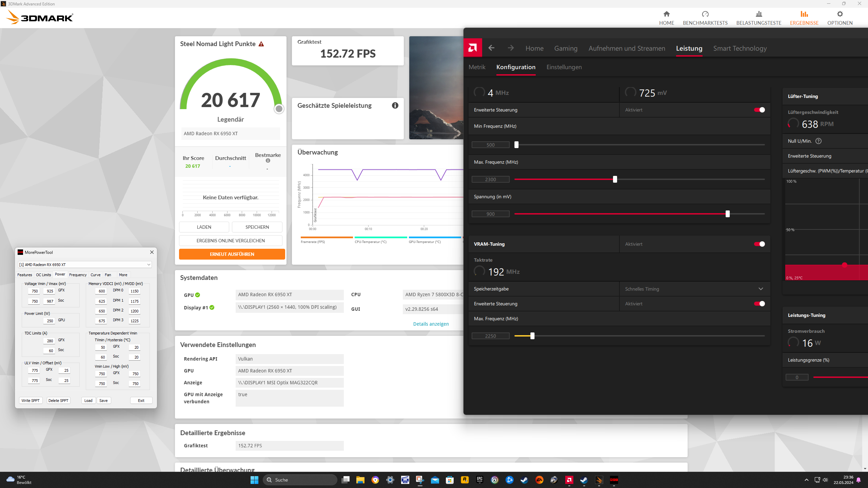Show hidden system tray icons chevron
868x488 pixels.
tap(806, 480)
